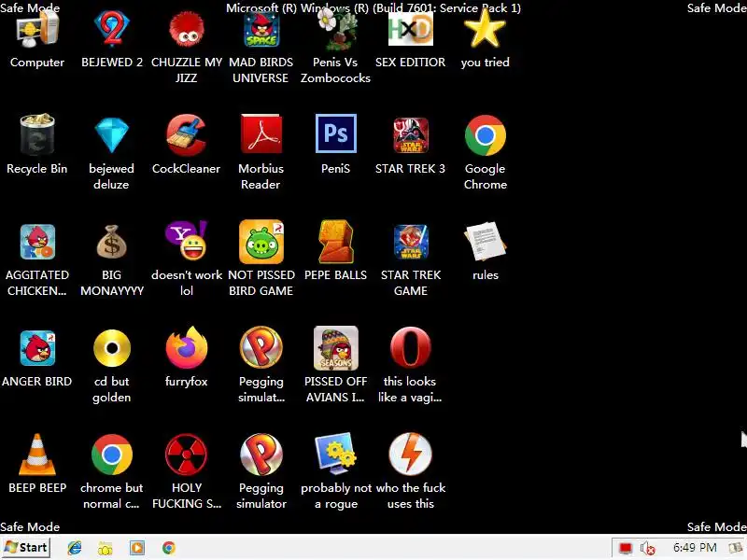This screenshot has height=560, width=747.
Task: Open Morbius Reader PDF shortcut
Action: 261,134
